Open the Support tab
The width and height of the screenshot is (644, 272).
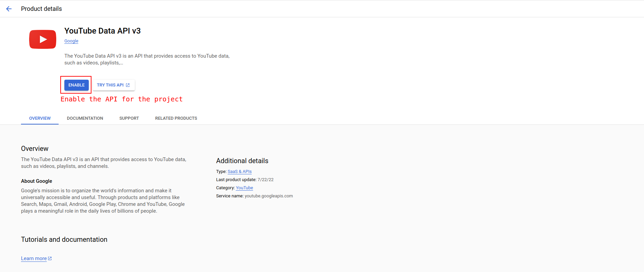129,118
